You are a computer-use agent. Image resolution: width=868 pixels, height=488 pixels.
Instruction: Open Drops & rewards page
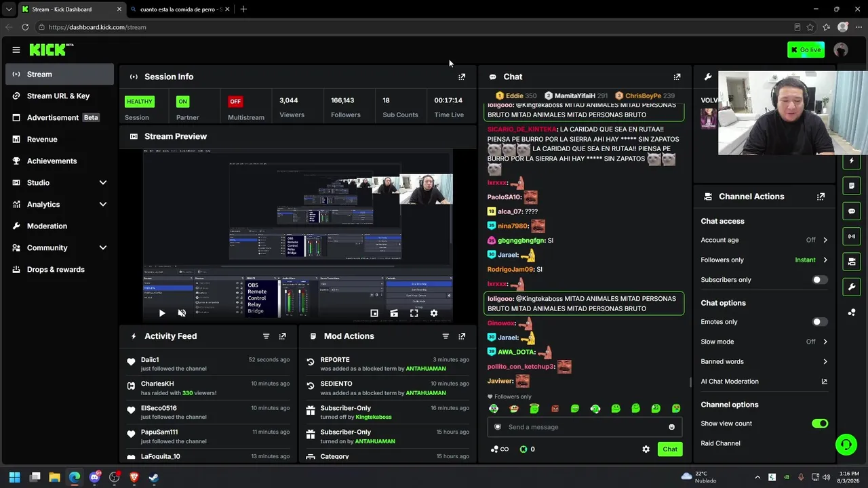tap(60, 269)
